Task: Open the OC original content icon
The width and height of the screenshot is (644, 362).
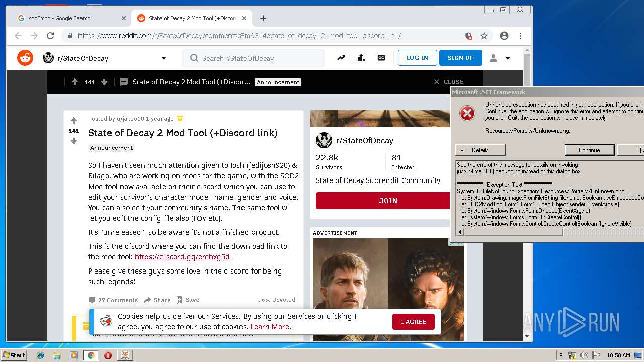Action: tap(381, 58)
